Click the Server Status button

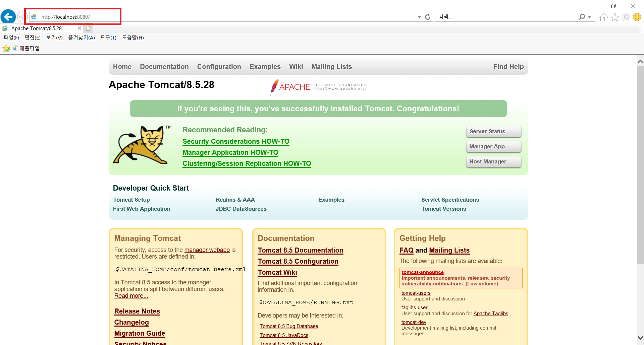[494, 132]
